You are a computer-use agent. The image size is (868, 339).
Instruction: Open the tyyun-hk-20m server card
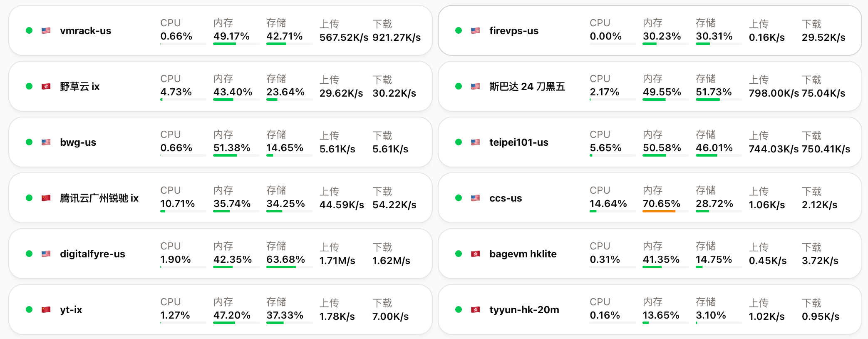[650, 309]
